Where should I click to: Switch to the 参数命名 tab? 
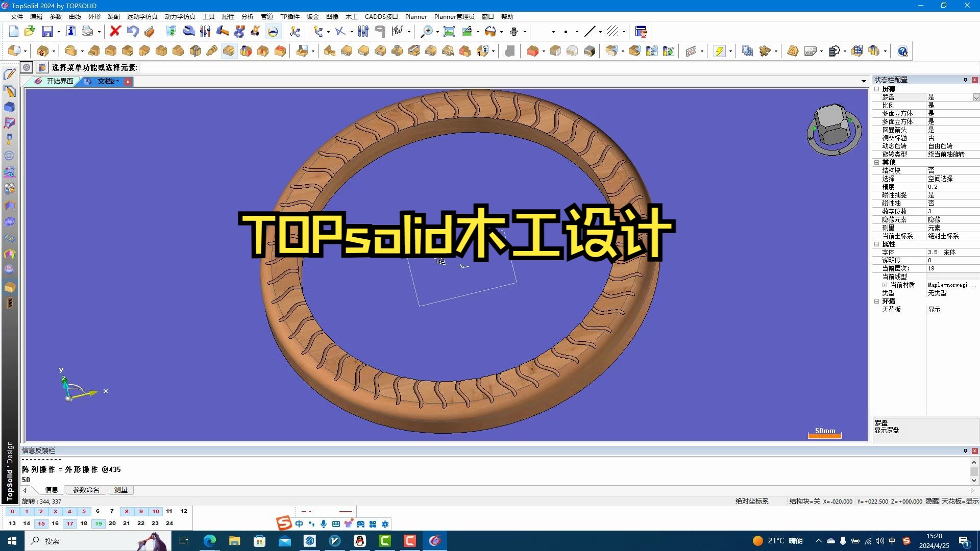(x=86, y=490)
